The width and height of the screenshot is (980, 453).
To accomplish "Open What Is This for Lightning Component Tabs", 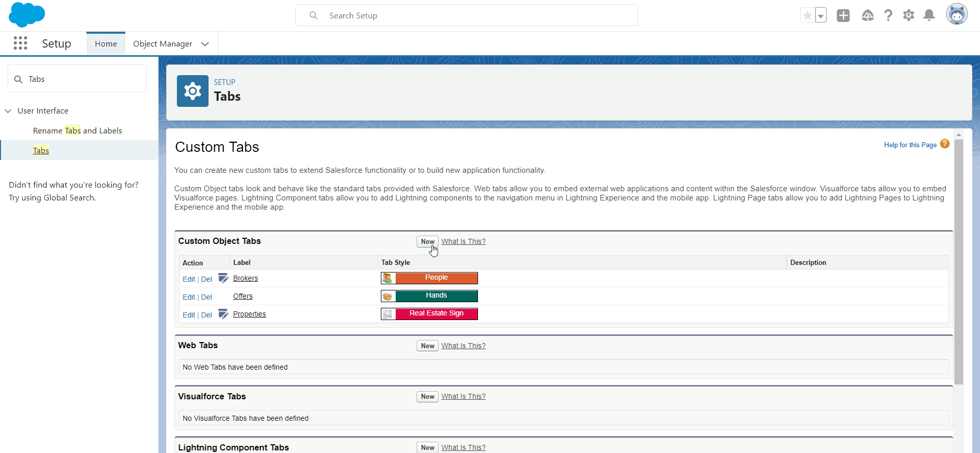I will point(463,447).
